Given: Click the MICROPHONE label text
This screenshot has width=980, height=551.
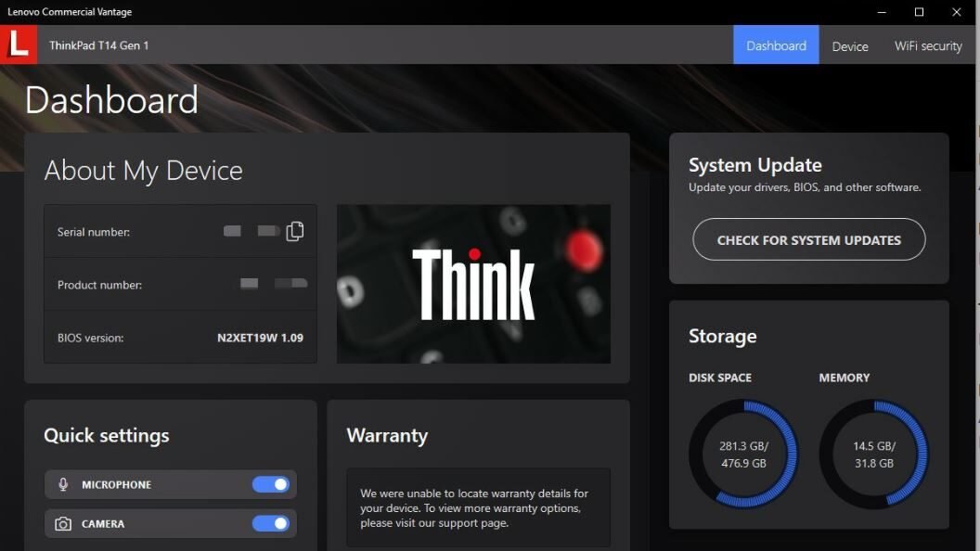Looking at the screenshot, I should click(116, 485).
